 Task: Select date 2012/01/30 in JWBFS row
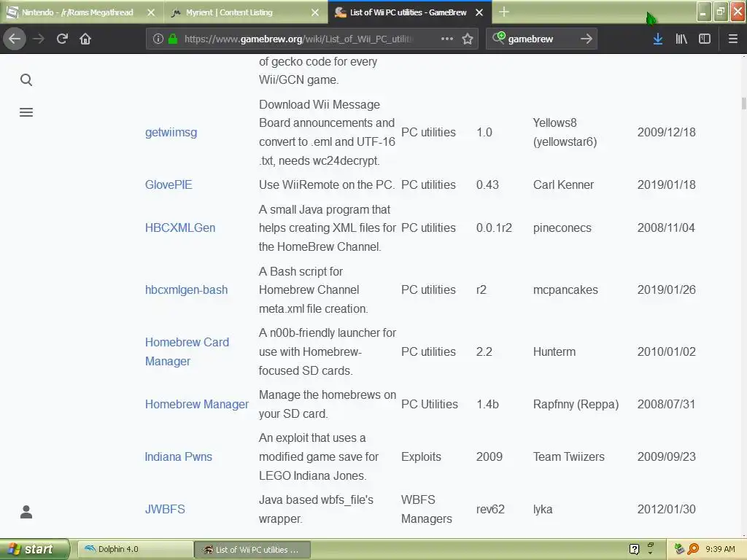pos(667,509)
